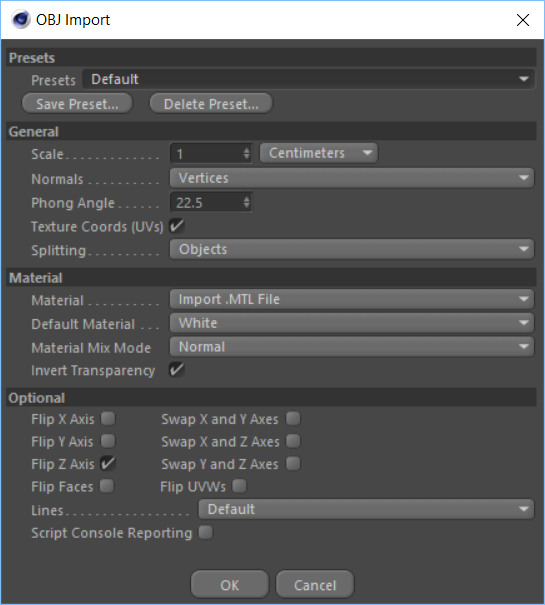The image size is (545, 605).
Task: Expand the Normals dropdown set to Vertices
Action: coord(352,178)
